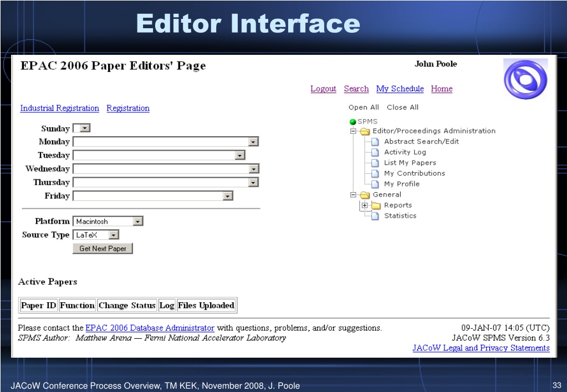Click the My Contributions page icon
The image size is (567, 392).
pyautogui.click(x=375, y=173)
